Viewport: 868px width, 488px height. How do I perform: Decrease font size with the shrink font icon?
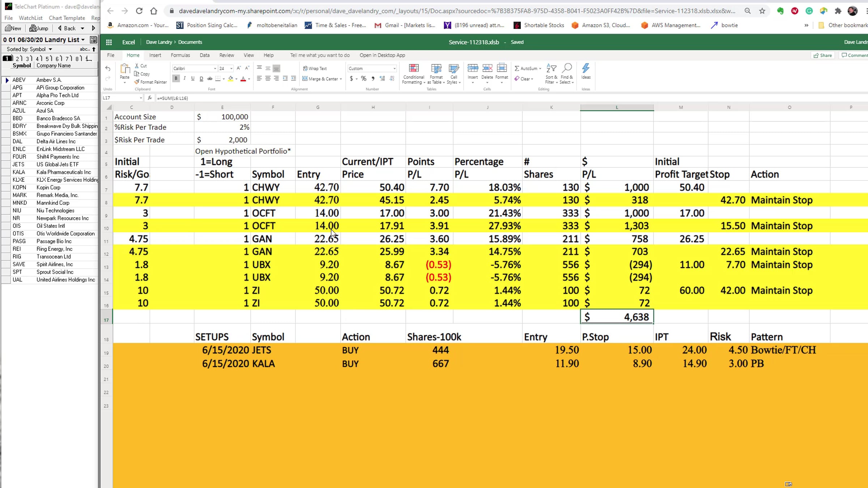[x=247, y=68]
